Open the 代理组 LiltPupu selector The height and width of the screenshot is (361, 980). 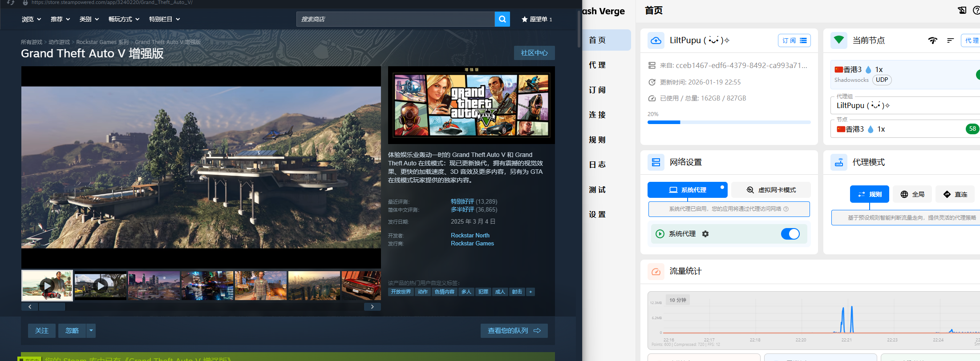[903, 106]
